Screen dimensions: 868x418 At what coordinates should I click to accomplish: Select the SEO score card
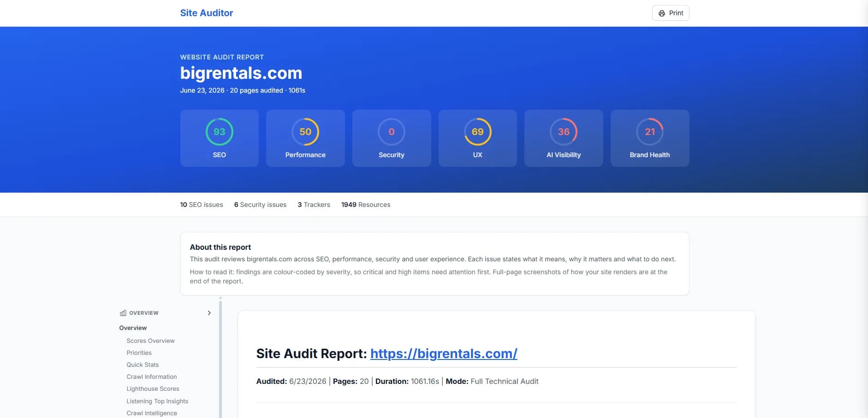pos(219,138)
